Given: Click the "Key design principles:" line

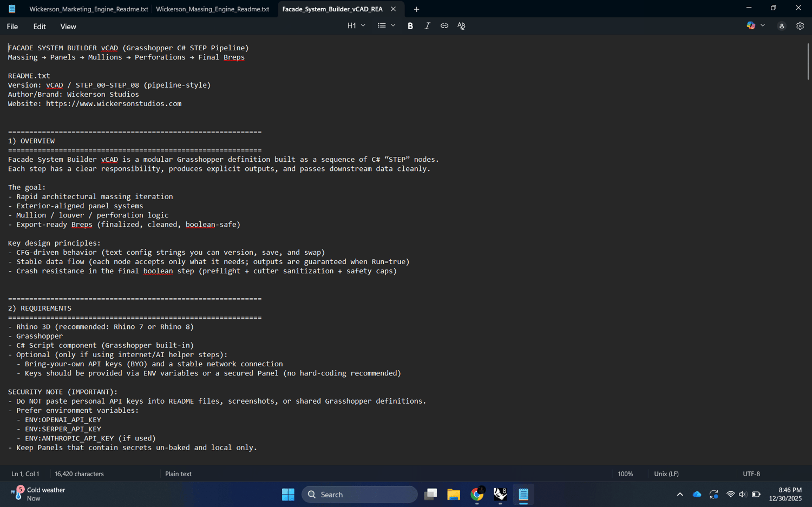Looking at the screenshot, I should (55, 243).
